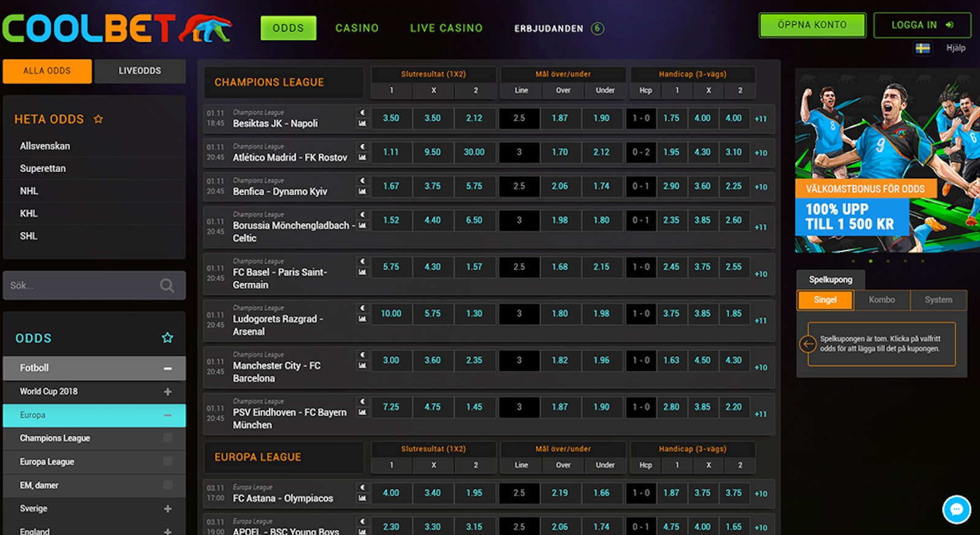Click the search magnifier icon

[x=167, y=285]
